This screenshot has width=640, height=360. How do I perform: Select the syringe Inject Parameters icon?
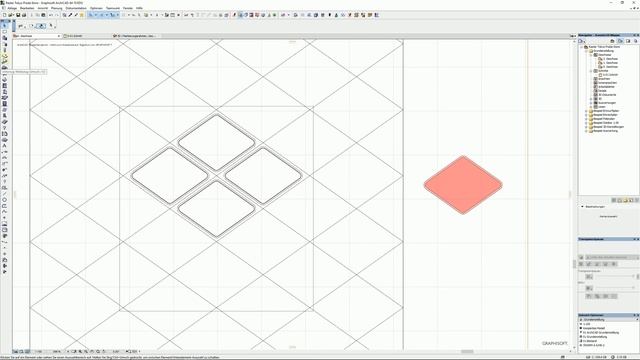(x=76, y=15)
